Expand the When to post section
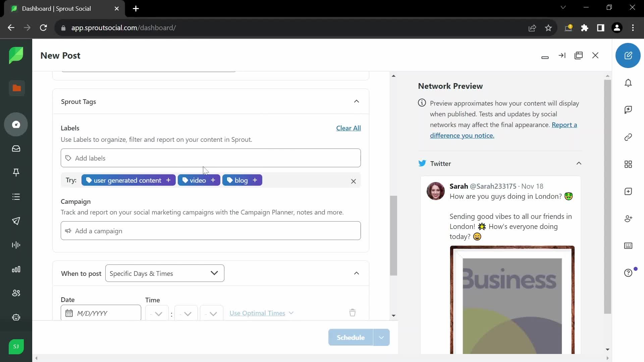Image resolution: width=644 pixels, height=362 pixels. pyautogui.click(x=357, y=273)
